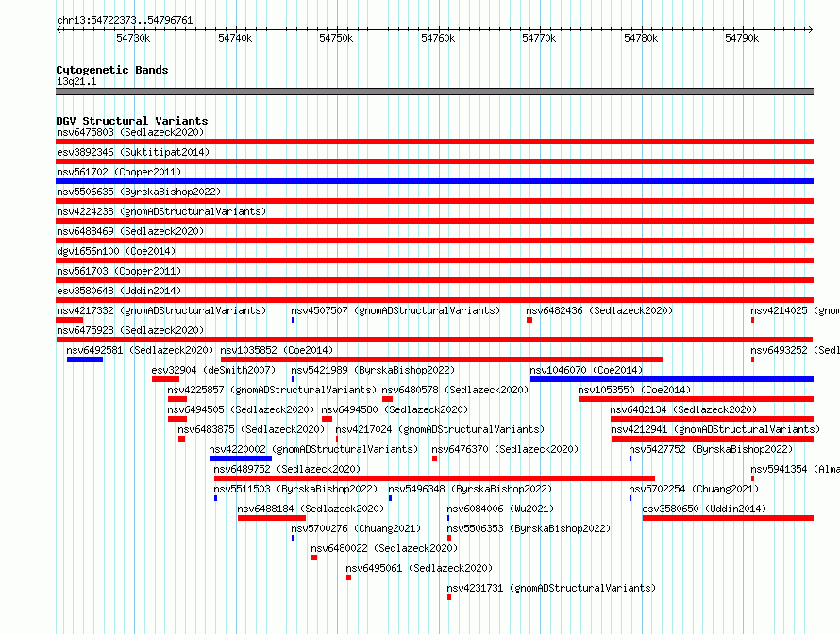Open nsv561703 (Cooper2011) variant label
Viewport: 840px width, 634px height.
click(x=119, y=271)
